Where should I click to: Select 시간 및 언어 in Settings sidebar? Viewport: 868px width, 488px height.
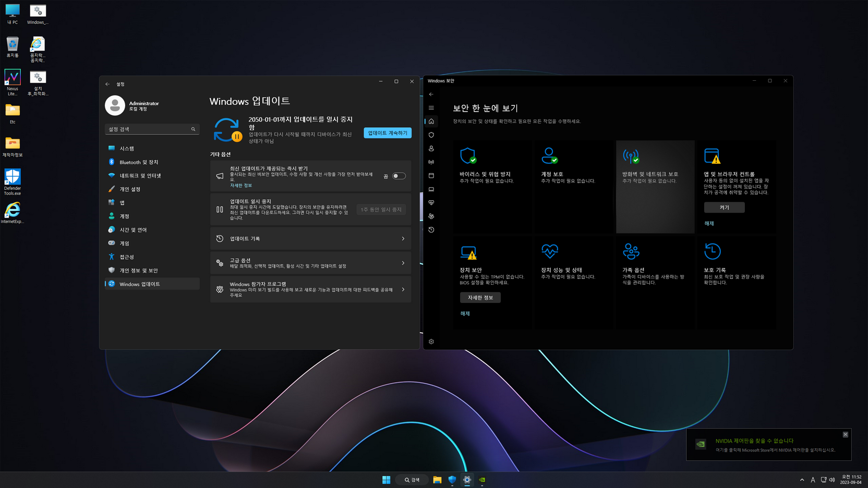click(x=152, y=230)
